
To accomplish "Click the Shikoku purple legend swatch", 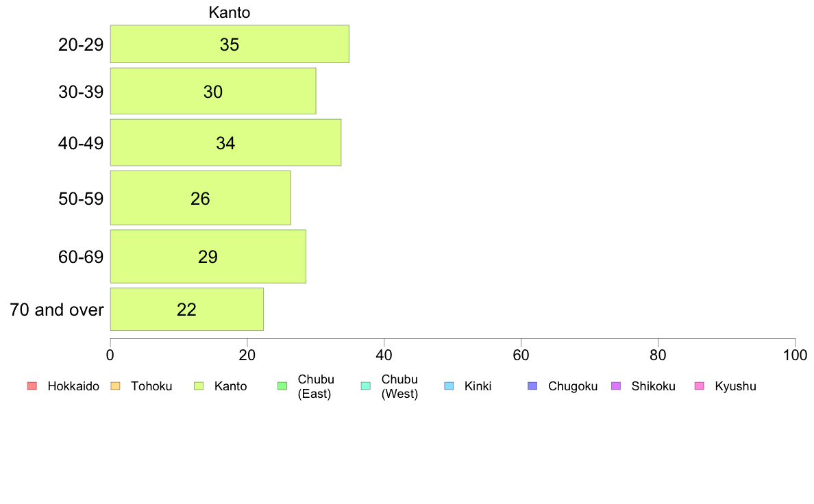I will coord(616,386).
